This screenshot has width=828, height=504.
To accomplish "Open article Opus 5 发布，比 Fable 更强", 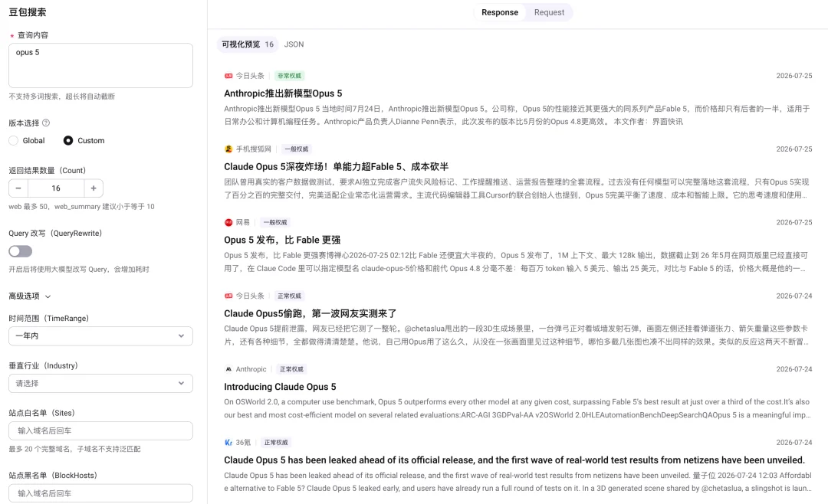I will pos(282,240).
